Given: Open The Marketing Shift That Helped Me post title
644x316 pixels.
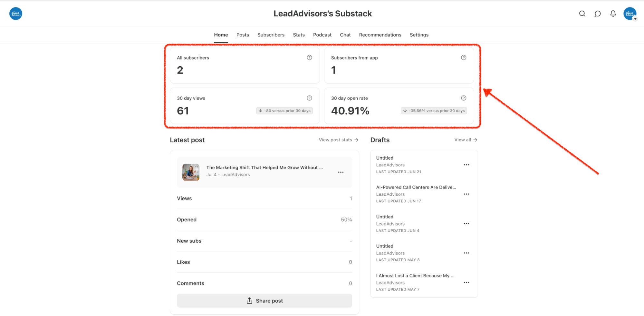Looking at the screenshot, I should 264,167.
